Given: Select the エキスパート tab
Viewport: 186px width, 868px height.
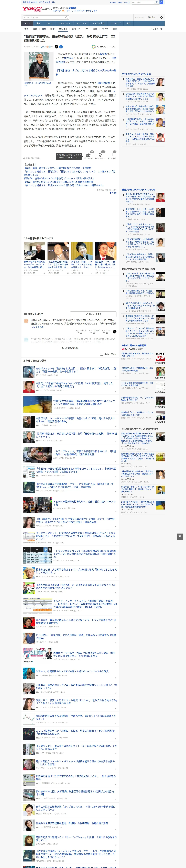Looking at the screenshot, I should click(x=64, y=24).
